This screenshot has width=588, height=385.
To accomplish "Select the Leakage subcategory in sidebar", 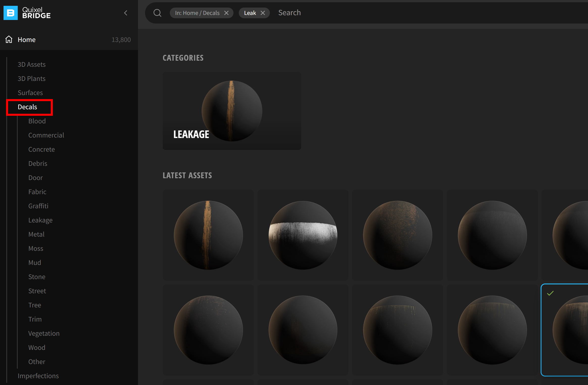I will pyautogui.click(x=40, y=220).
